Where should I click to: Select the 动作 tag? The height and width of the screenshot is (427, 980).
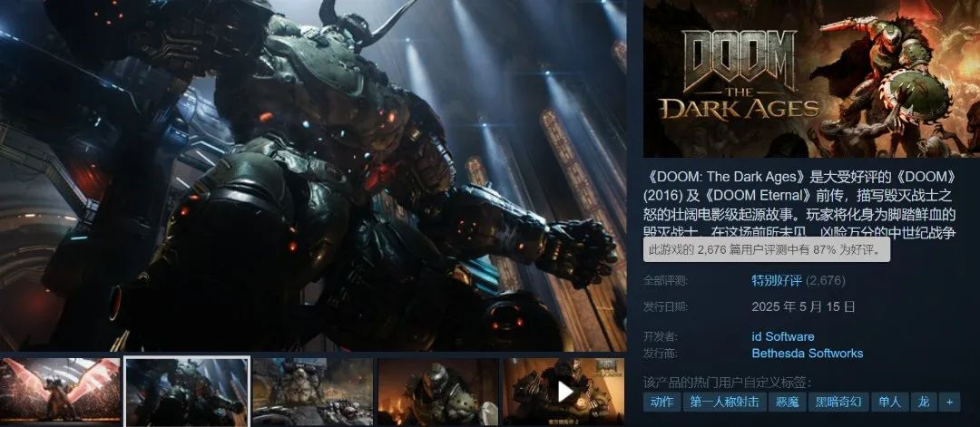(661, 402)
